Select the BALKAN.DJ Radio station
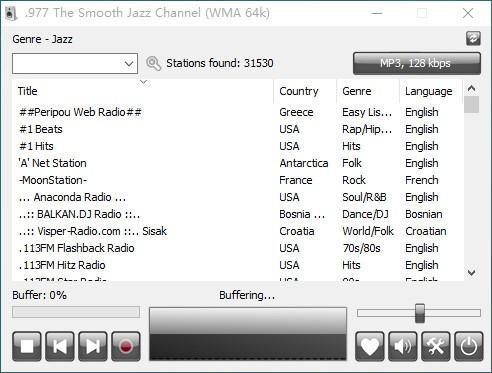The image size is (492, 373). [237, 214]
